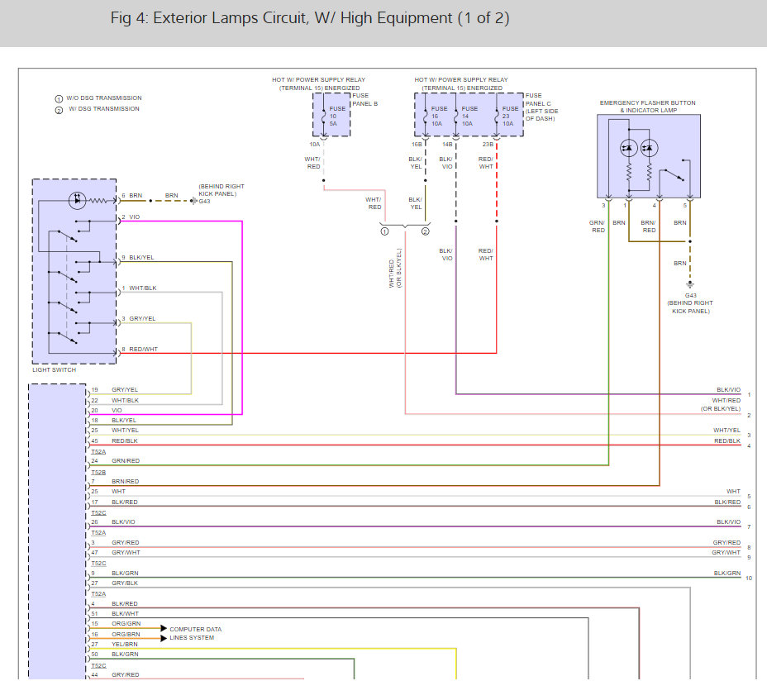This screenshot has width=767, height=700.
Task: Click the RED/WHT label at light switch pin 8
Action: point(143,349)
